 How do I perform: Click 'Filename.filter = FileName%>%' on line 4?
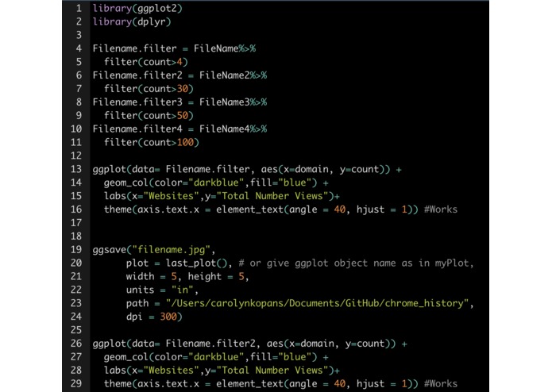click(x=174, y=48)
